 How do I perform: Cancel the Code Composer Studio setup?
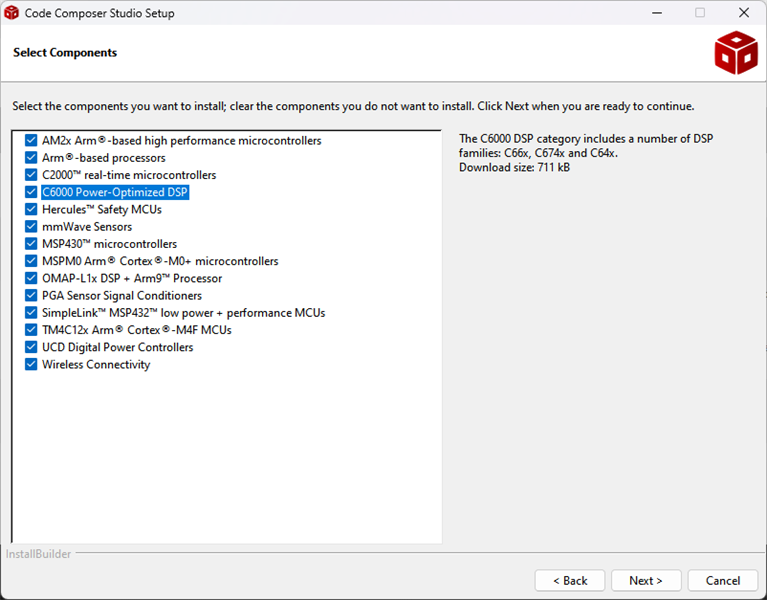click(722, 580)
